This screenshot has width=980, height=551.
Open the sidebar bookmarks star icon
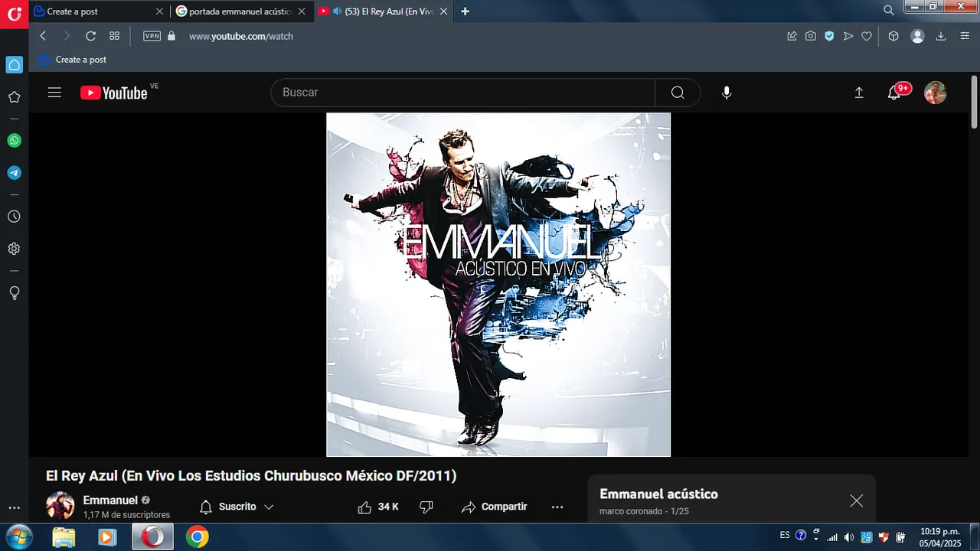[x=14, y=97]
